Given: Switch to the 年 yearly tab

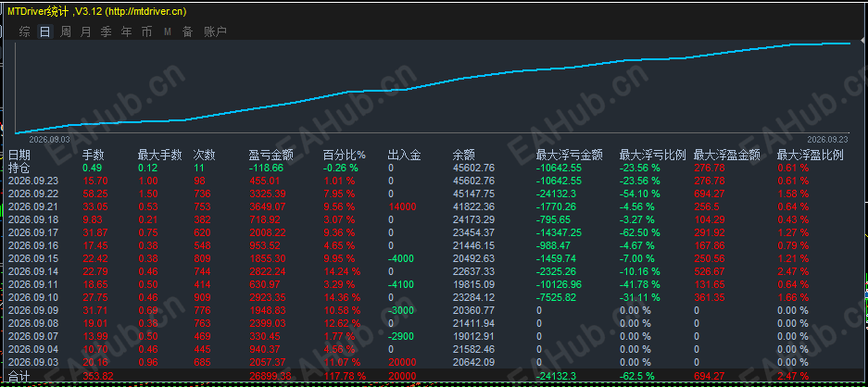Looking at the screenshot, I should [126, 32].
